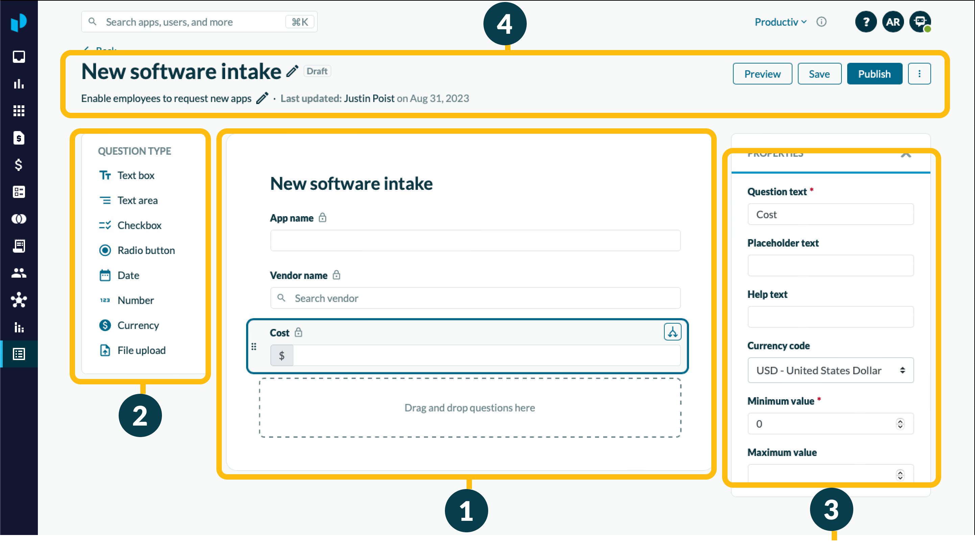Open the People icon in the left sidebar
Image resolution: width=975 pixels, height=560 pixels.
19,273
